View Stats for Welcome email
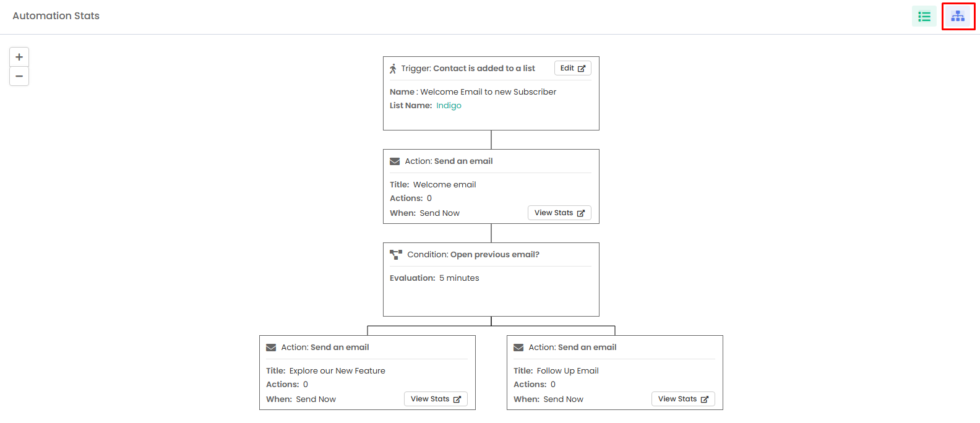Image resolution: width=980 pixels, height=423 pixels. tap(559, 213)
